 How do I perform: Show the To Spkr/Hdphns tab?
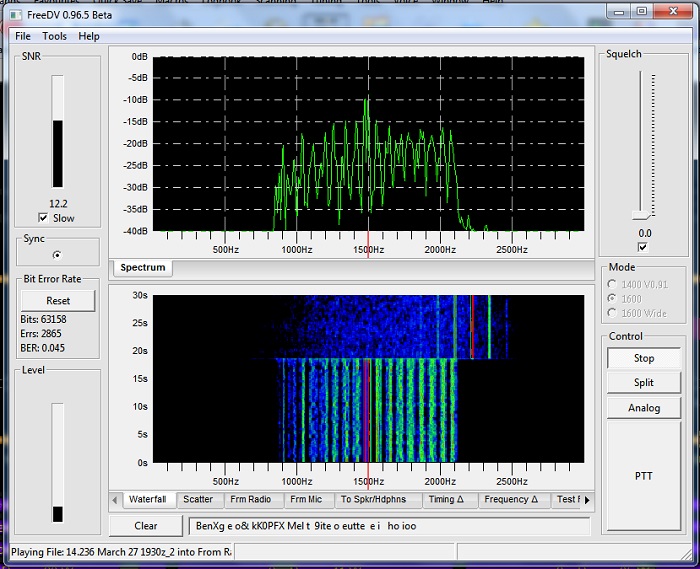(x=374, y=499)
